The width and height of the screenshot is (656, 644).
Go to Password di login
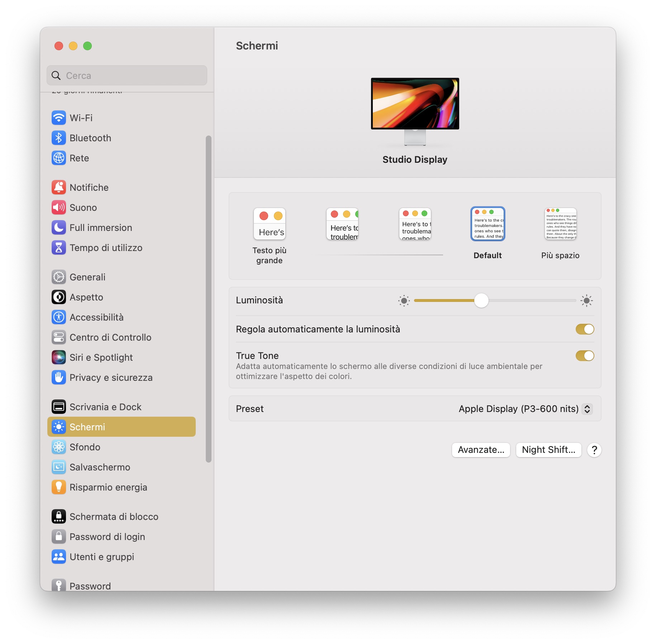pos(122,536)
